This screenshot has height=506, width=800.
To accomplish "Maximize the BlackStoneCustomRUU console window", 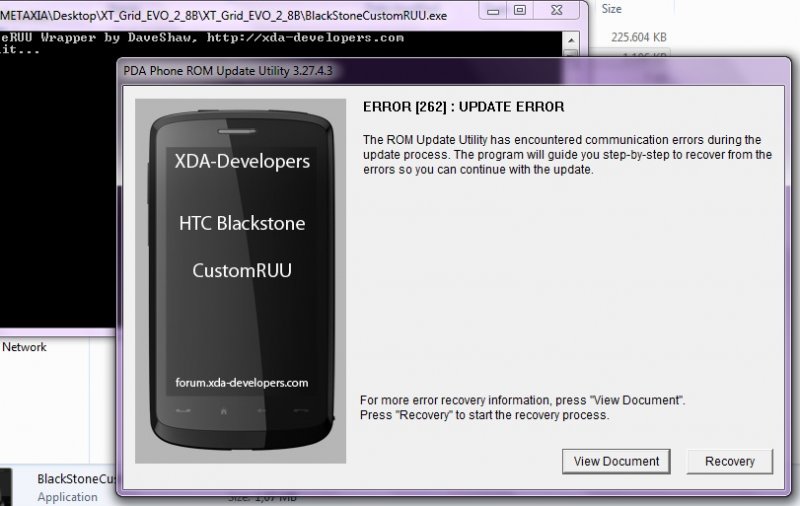I will pos(520,11).
